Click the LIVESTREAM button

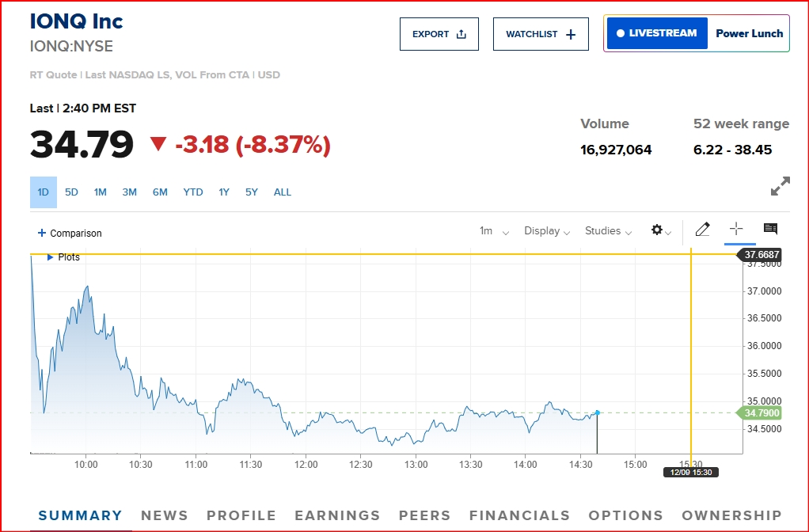coord(656,33)
